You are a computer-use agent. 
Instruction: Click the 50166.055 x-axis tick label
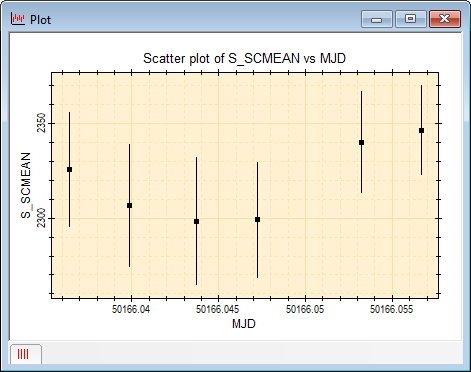tap(391, 309)
